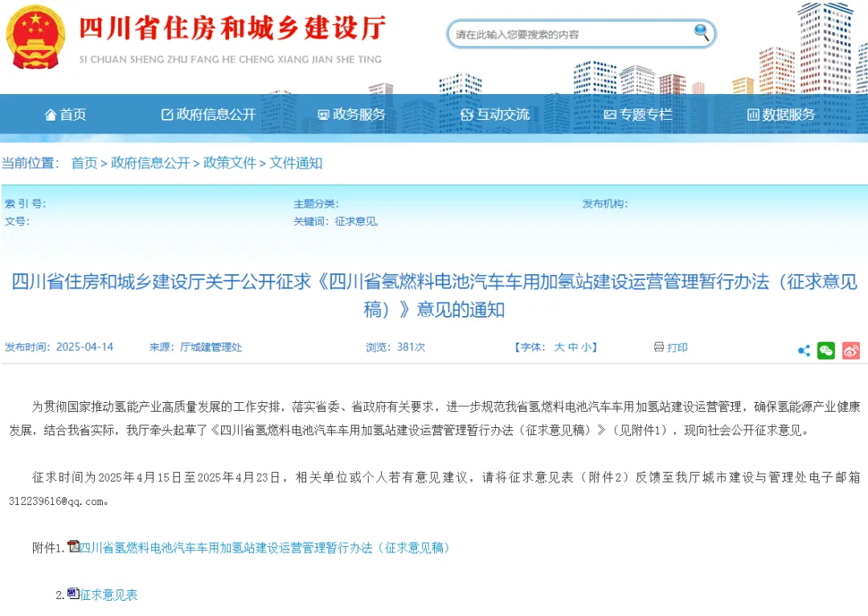Go to 首页 in the breadcrumb
This screenshot has width=868, height=616.
click(x=84, y=163)
